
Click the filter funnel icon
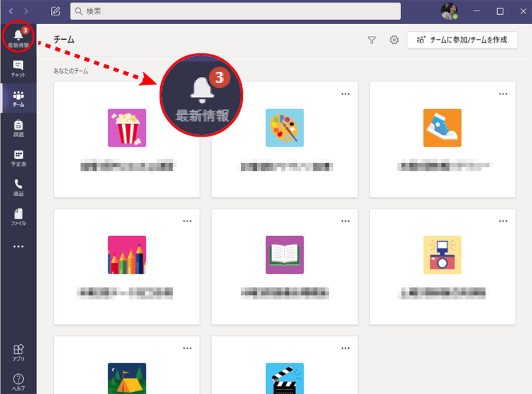pyautogui.click(x=372, y=40)
